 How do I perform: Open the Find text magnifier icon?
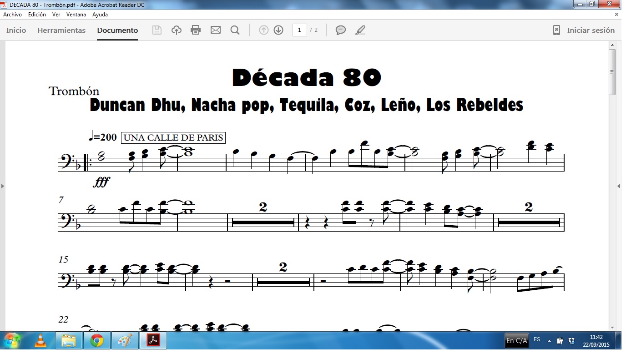click(235, 30)
